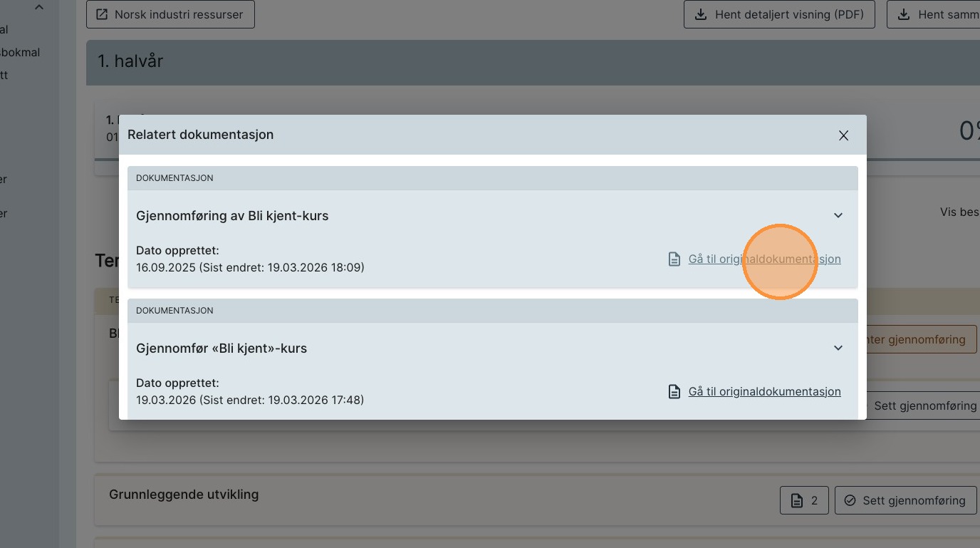Screen dimensions: 980x548
Task: Click the Grunnleggende utvikling row title
Action: tap(184, 495)
